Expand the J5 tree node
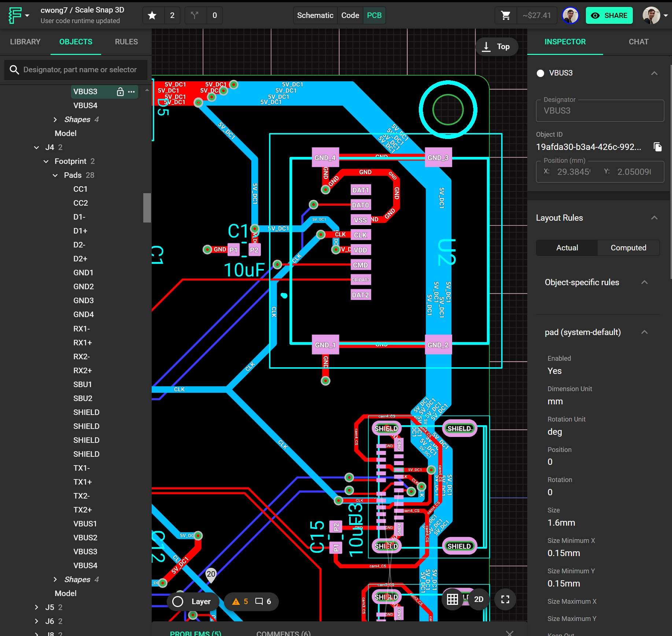This screenshot has width=672, height=636. pyautogui.click(x=36, y=607)
